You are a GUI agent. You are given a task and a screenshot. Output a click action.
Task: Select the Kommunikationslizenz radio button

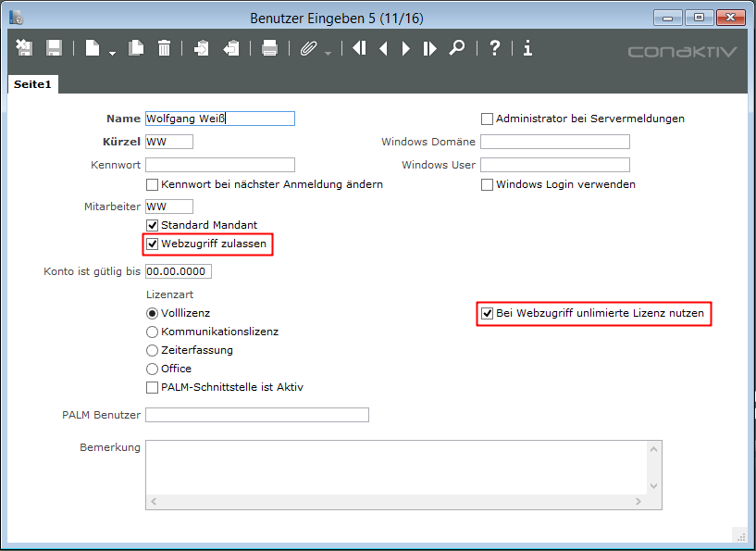pos(153,332)
